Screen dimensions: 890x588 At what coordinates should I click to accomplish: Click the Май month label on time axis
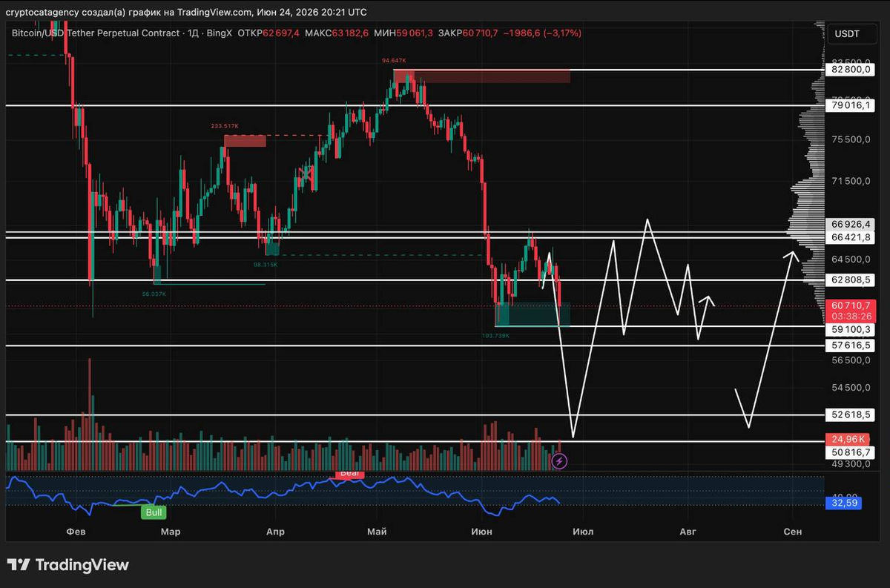pos(378,532)
